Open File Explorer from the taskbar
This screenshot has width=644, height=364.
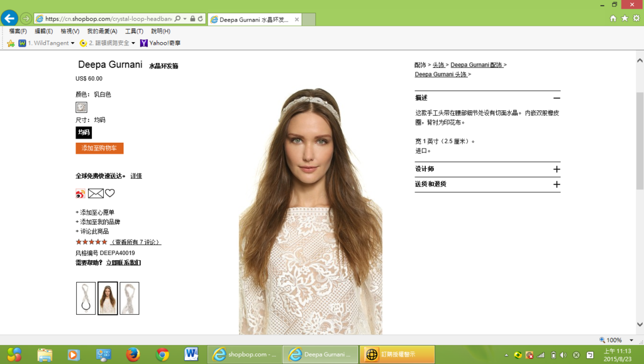pyautogui.click(x=45, y=355)
